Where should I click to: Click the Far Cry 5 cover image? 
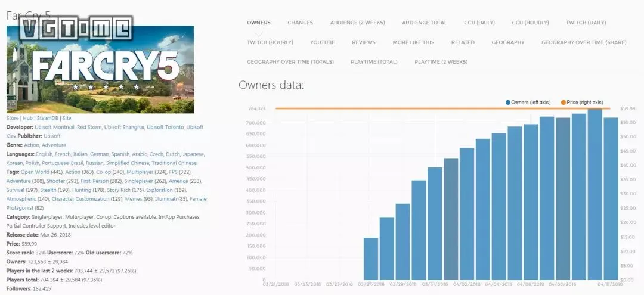[x=100, y=69]
